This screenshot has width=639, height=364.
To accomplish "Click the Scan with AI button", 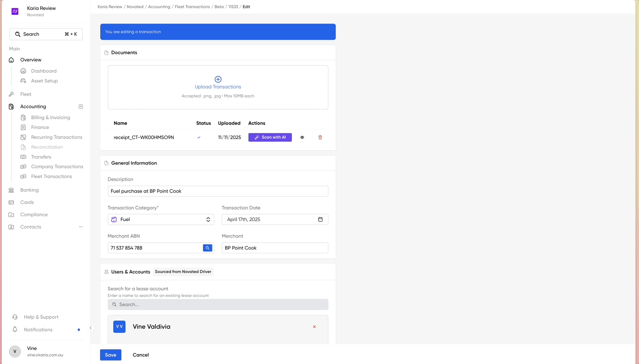I will [x=270, y=137].
